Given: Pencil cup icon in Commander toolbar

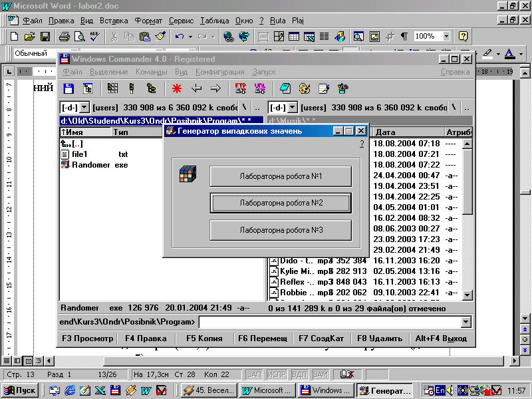Looking at the screenshot, I should click(x=343, y=88).
